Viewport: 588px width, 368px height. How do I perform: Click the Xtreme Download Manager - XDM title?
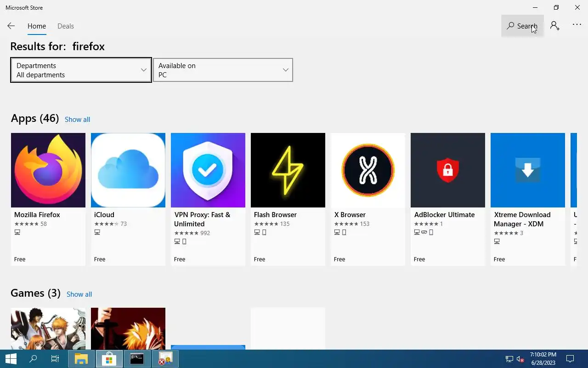click(x=522, y=219)
